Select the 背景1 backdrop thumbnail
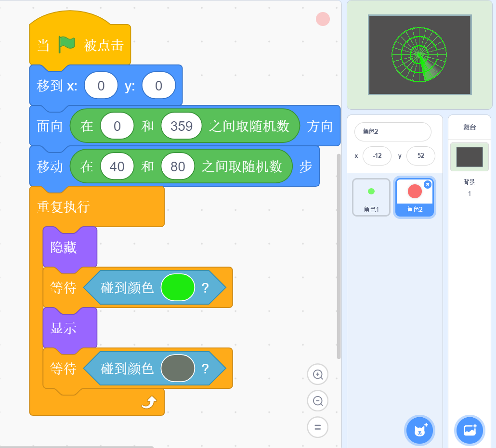 point(469,157)
